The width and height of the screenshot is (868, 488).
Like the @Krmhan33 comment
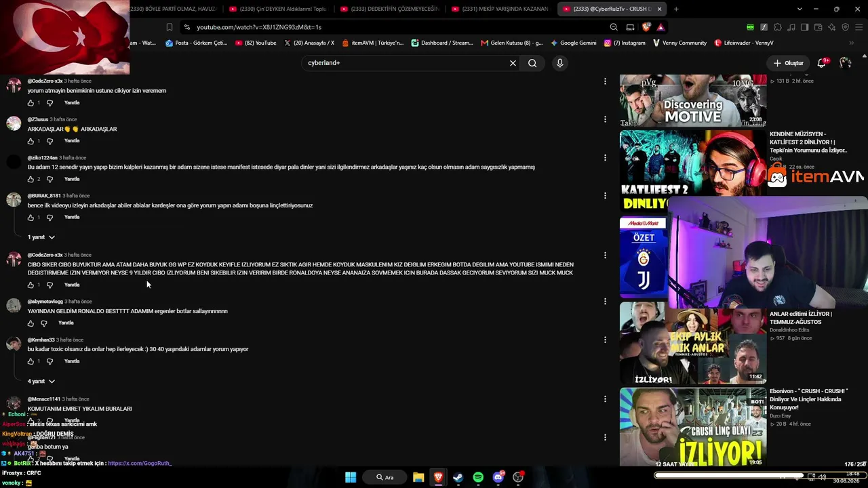pos(31,361)
